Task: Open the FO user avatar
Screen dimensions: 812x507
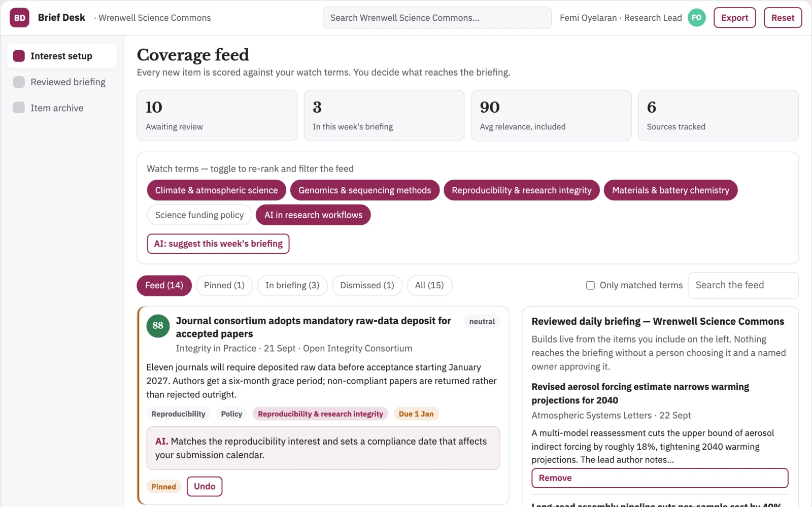Action: coord(696,18)
